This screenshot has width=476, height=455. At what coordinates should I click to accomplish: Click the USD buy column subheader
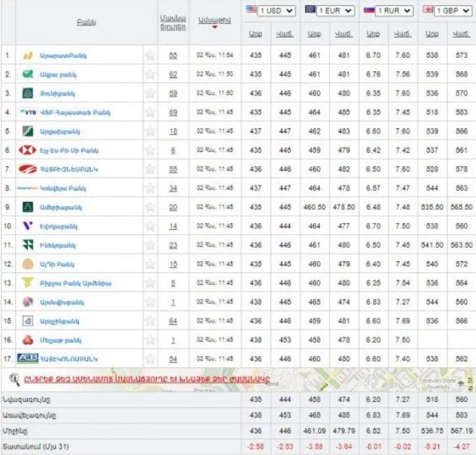pyautogui.click(x=255, y=33)
